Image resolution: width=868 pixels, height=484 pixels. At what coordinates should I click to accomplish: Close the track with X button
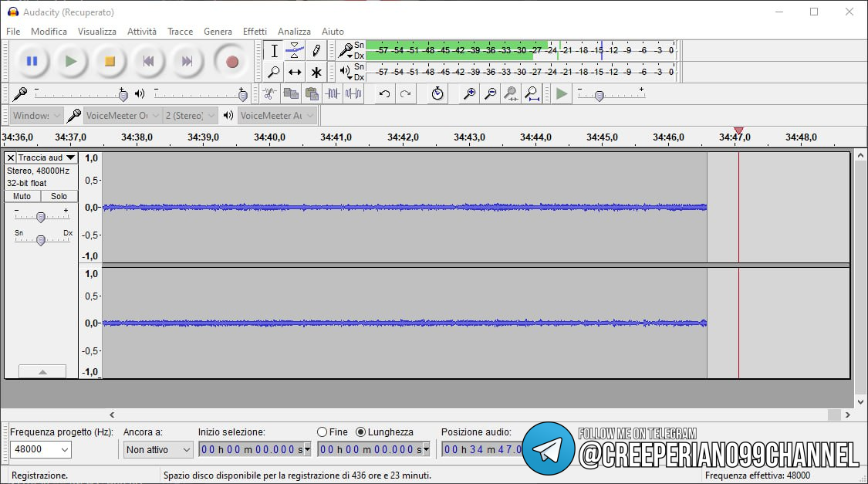click(11, 157)
